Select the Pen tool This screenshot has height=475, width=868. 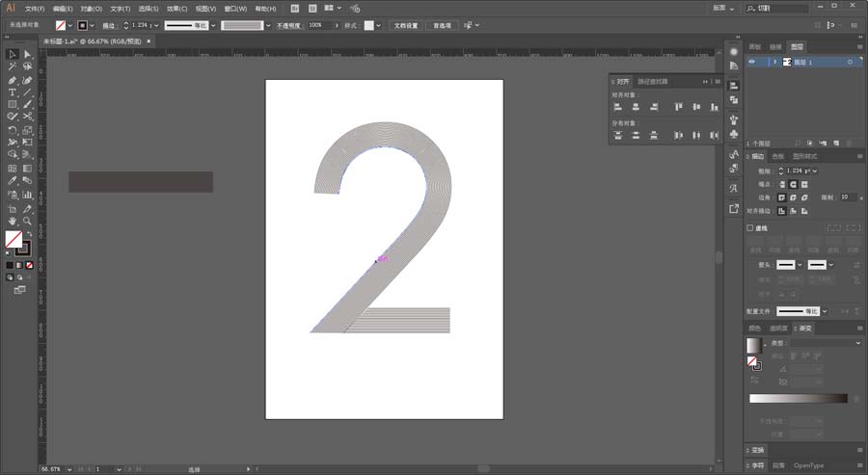coord(13,80)
